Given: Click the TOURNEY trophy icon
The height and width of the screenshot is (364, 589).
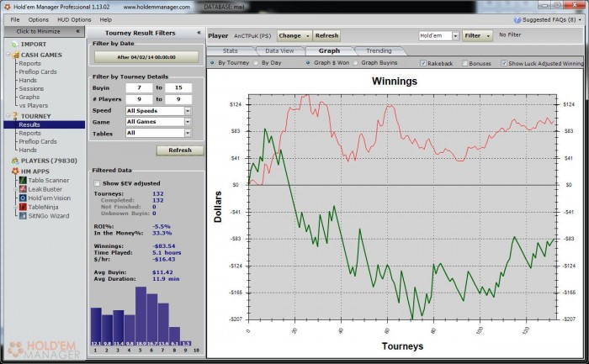Looking at the screenshot, I should (15, 116).
